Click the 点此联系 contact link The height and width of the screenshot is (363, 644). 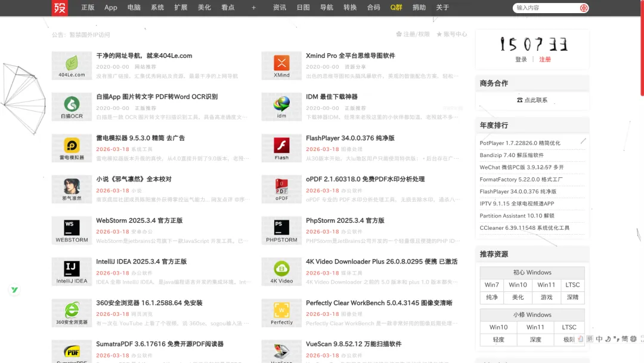click(x=535, y=100)
